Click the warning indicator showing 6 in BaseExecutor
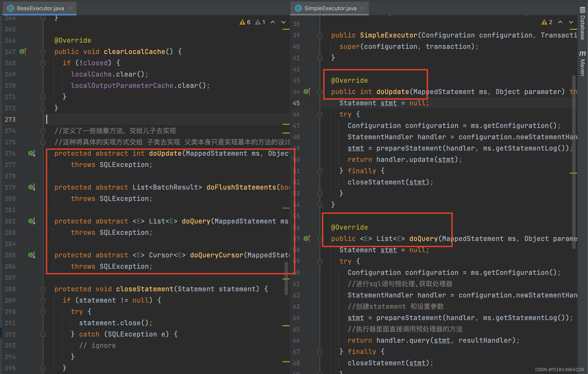This screenshot has height=374, width=588. (x=245, y=22)
